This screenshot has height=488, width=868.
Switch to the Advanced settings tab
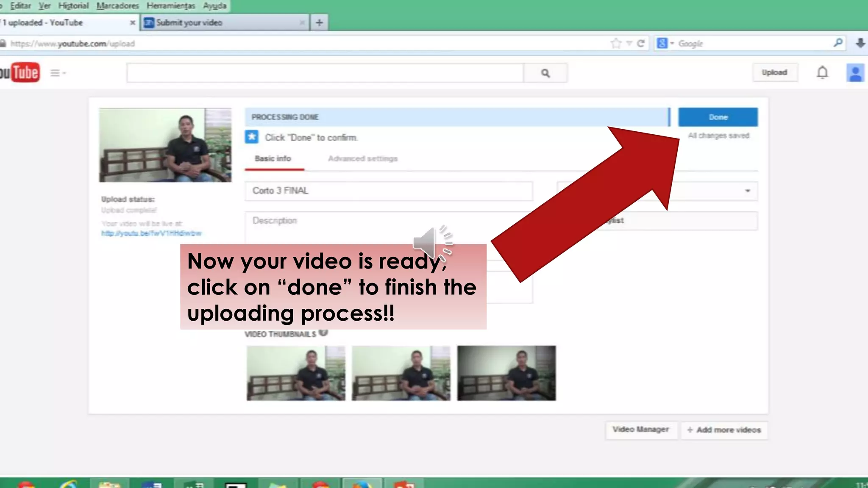coord(363,158)
